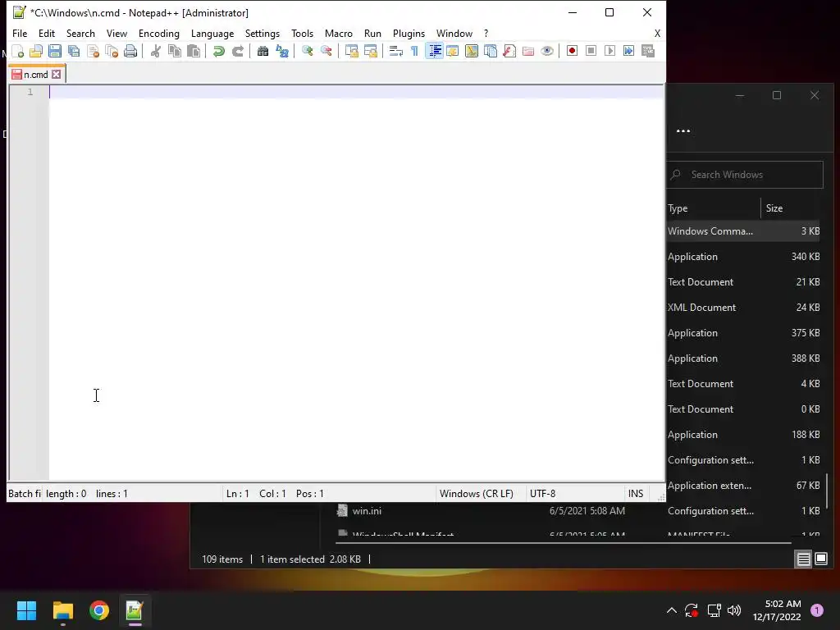Open the Search menu
Screen dimensions: 840x630
[80, 33]
